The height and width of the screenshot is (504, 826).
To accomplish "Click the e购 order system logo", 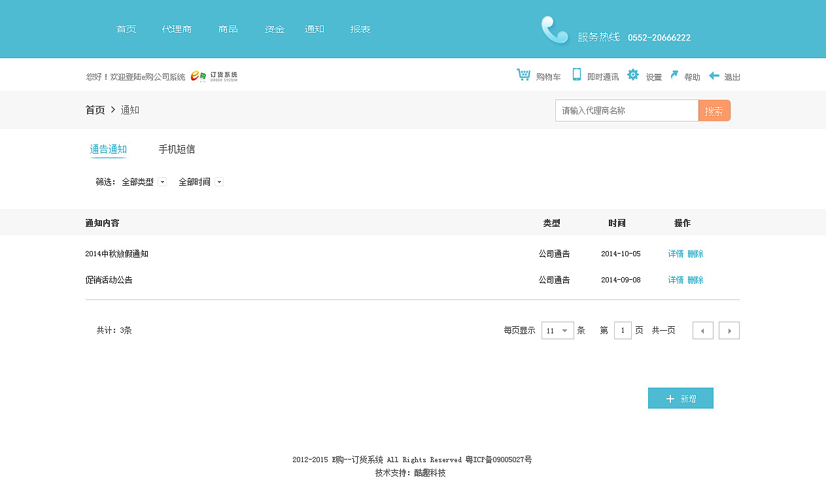I will point(214,76).
